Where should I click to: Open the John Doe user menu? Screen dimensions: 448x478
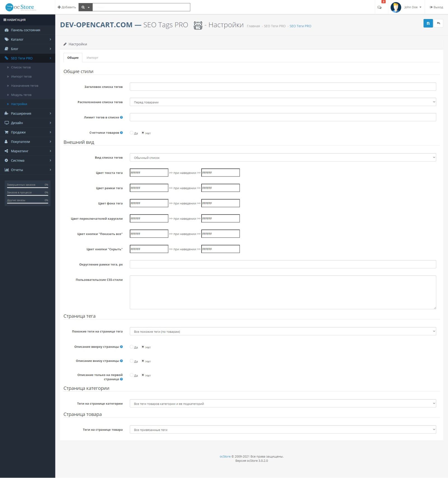[413, 7]
